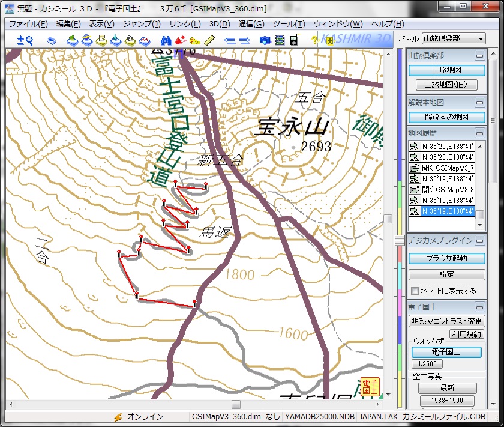Image resolution: width=504 pixels, height=427 pixels.
Task: Click the map icon with yellow label sign
Action: tap(101, 41)
